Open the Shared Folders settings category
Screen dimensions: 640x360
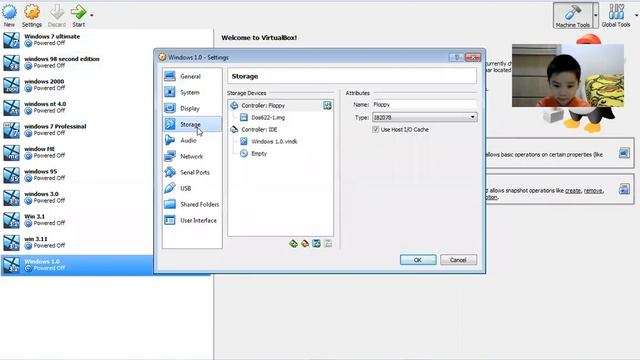pos(192,204)
